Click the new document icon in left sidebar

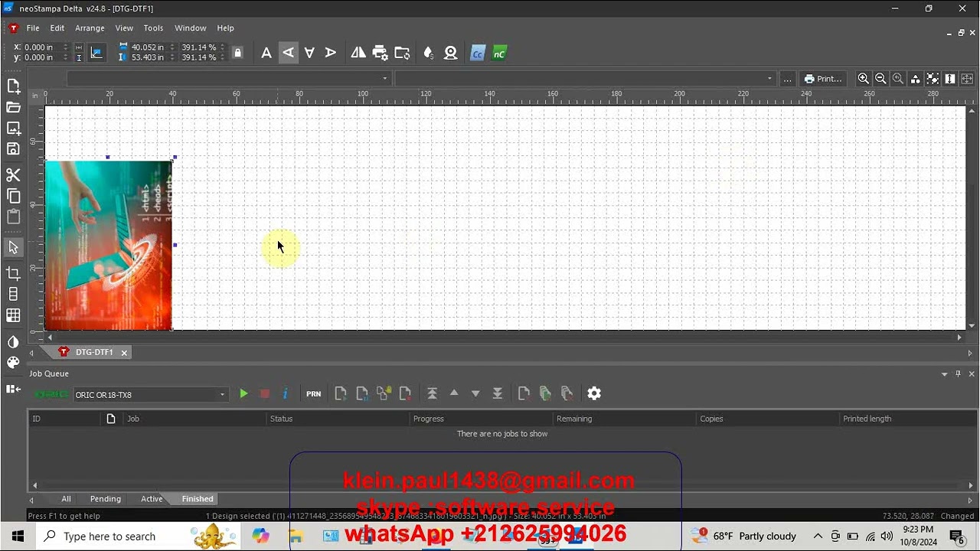pyautogui.click(x=13, y=86)
